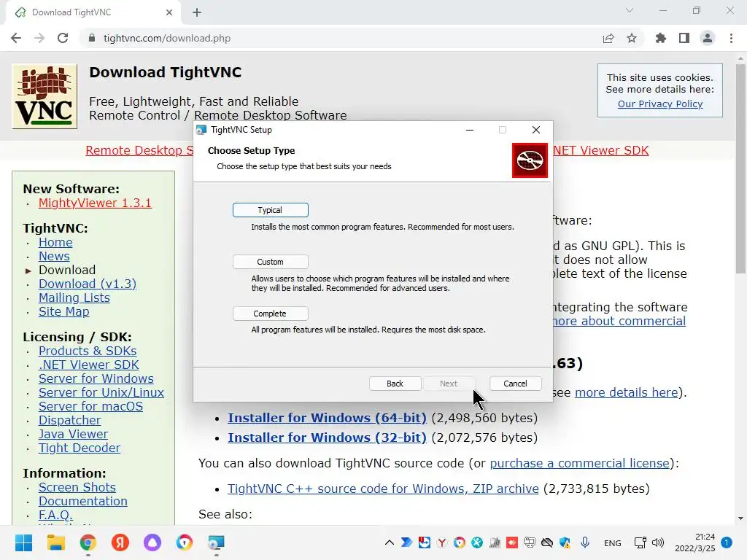Open the Dispatcher link
This screenshot has width=747, height=560.
(69, 420)
